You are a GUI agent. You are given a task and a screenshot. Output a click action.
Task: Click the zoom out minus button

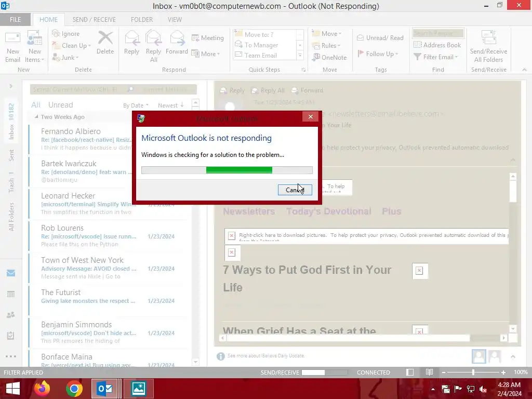[x=443, y=372]
